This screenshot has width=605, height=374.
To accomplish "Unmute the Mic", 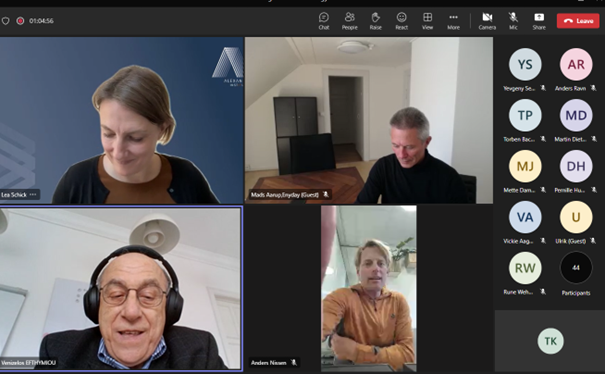I will tap(513, 21).
